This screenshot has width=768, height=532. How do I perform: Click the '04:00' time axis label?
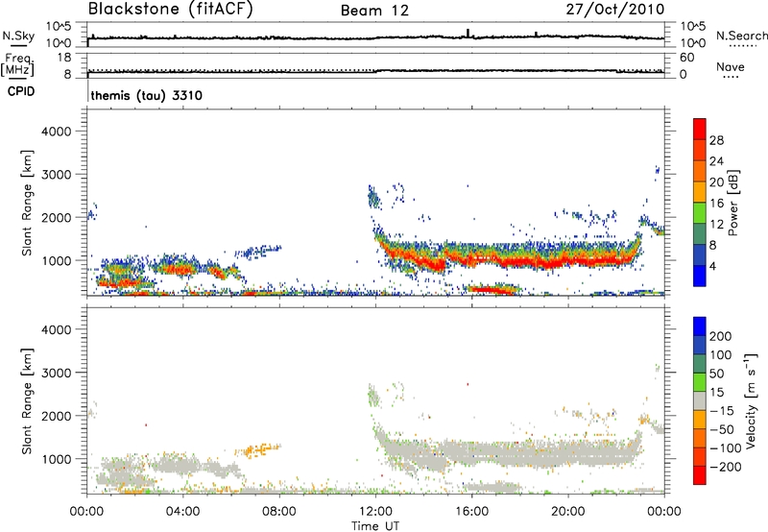[x=182, y=512]
